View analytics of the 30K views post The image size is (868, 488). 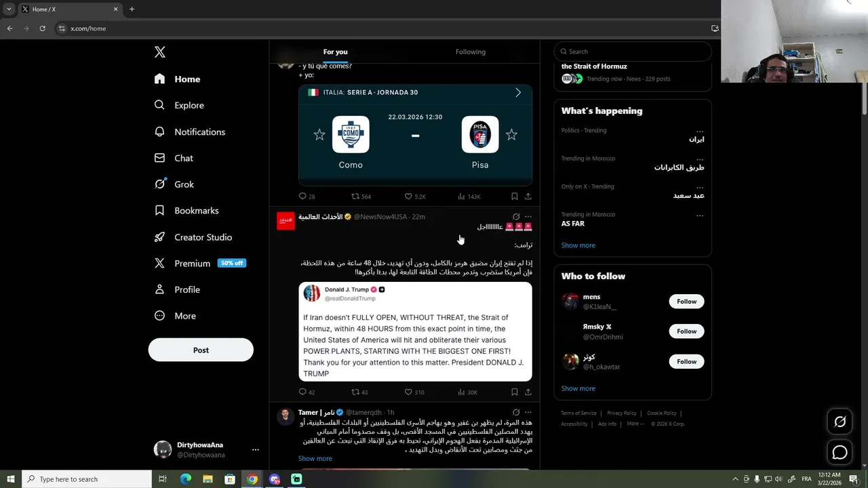[x=468, y=392]
